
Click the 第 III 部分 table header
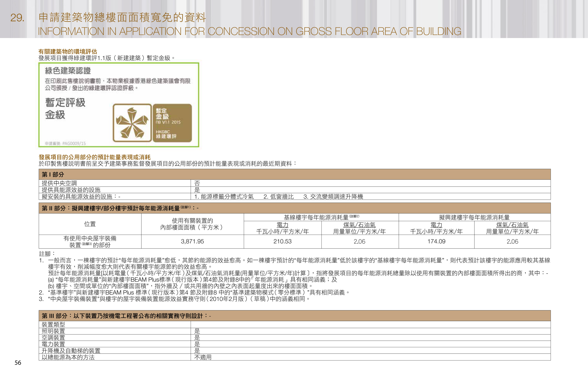pyautogui.click(x=295, y=316)
